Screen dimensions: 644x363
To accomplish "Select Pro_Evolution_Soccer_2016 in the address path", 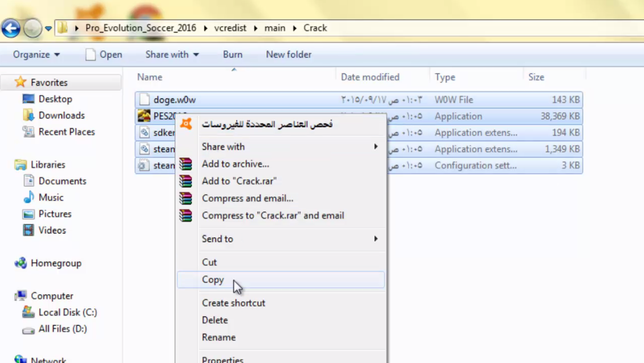I will (x=140, y=28).
